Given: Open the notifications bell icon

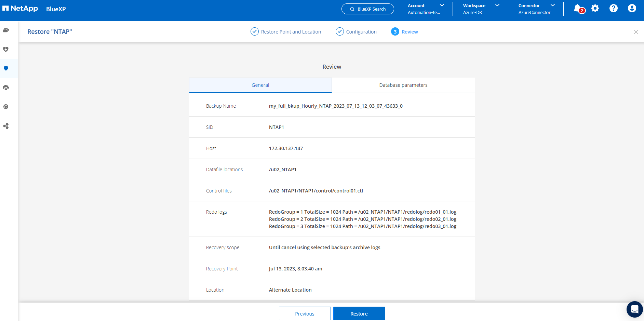Looking at the screenshot, I should click(578, 9).
